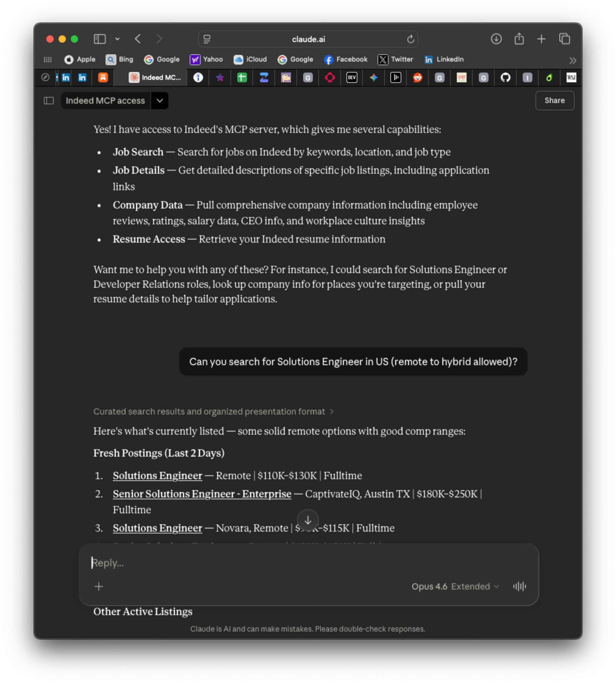Image resolution: width=616 pixels, height=684 pixels.
Task: Reload the claude.ai page
Action: pyautogui.click(x=410, y=39)
